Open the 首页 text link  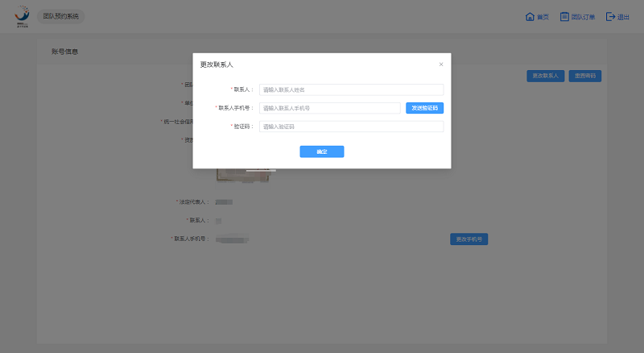(x=543, y=17)
